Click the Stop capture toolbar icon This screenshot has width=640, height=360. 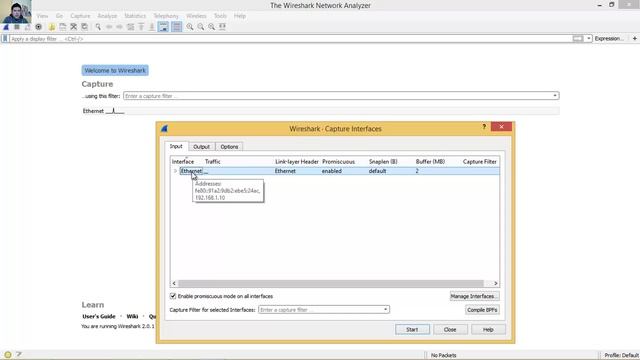tap(17, 27)
